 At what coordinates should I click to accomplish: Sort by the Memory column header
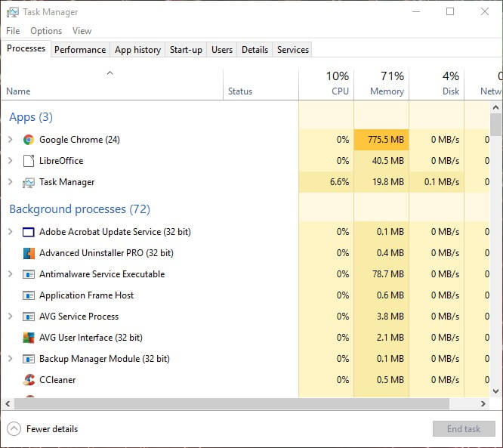point(381,83)
